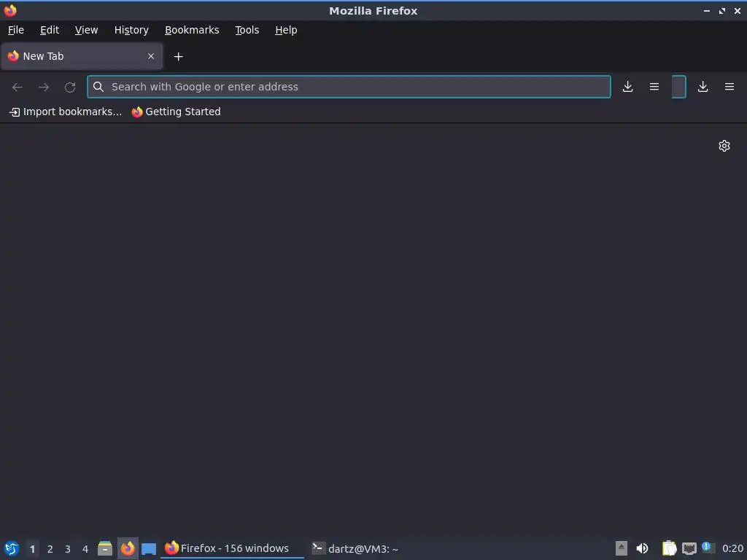Screen dimensions: 747x560
Task: Open the View menu
Action: click(x=86, y=30)
